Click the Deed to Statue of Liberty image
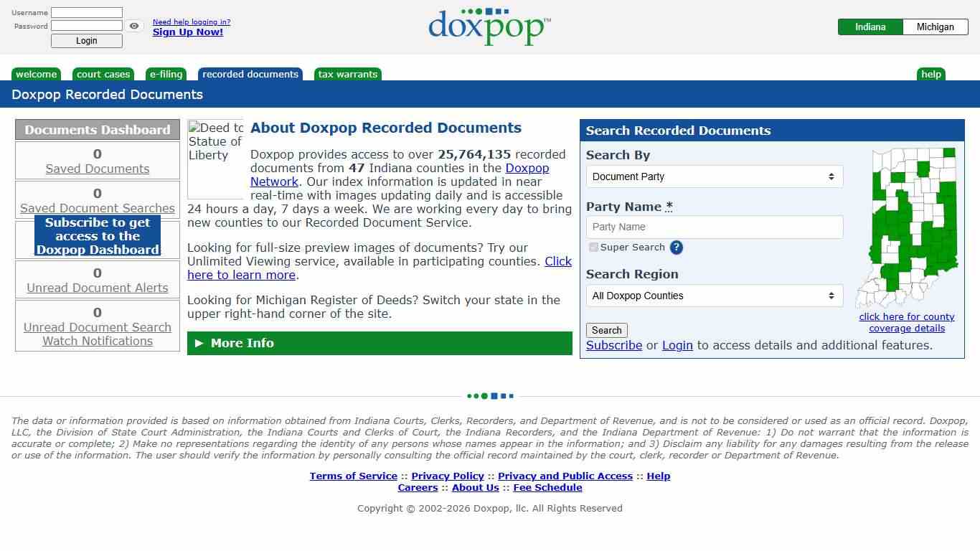The width and height of the screenshot is (980, 551). [215, 158]
